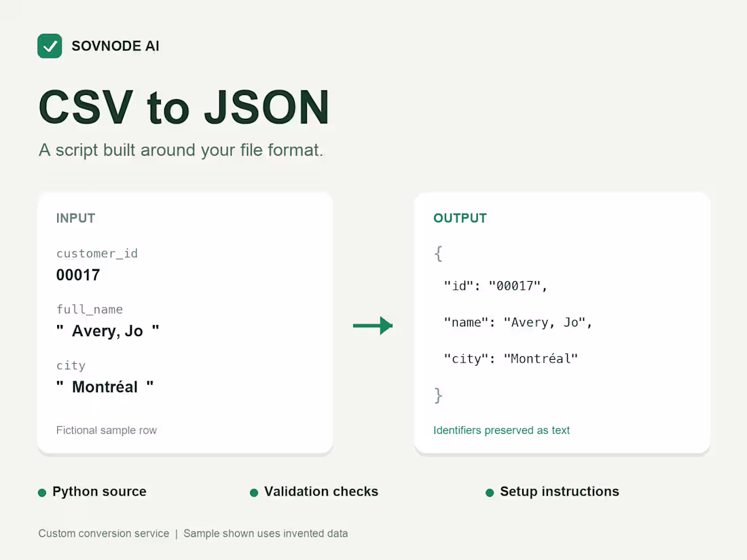Click the INPUT card heading
The height and width of the screenshot is (560, 747).
pyautogui.click(x=76, y=218)
